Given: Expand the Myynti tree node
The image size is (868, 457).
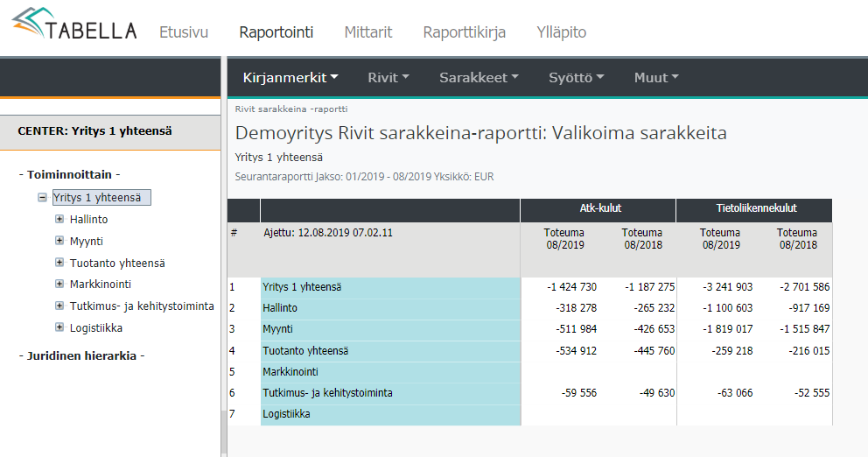Looking at the screenshot, I should click(x=59, y=241).
